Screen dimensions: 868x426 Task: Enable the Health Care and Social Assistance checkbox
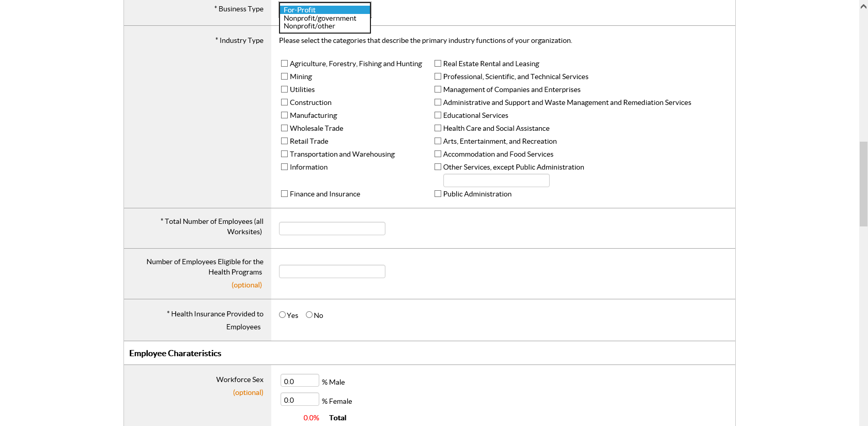(x=438, y=128)
